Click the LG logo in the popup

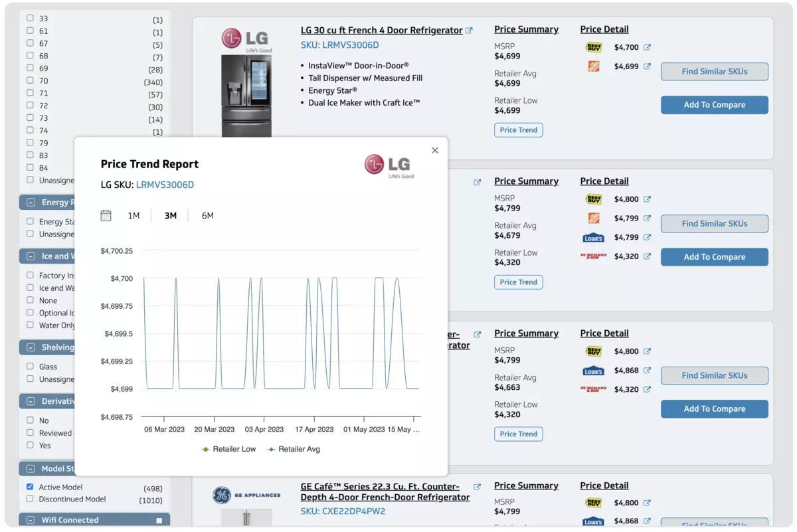(x=389, y=166)
